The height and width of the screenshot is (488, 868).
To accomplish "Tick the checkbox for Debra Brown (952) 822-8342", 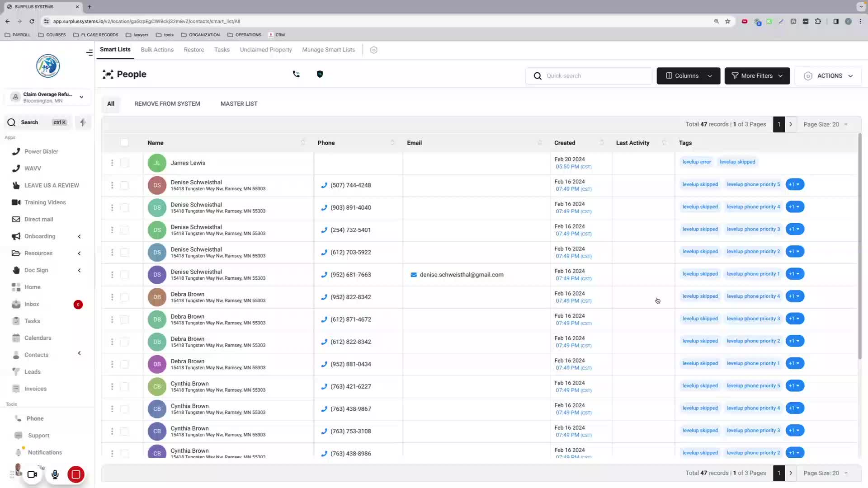I will [x=124, y=297].
